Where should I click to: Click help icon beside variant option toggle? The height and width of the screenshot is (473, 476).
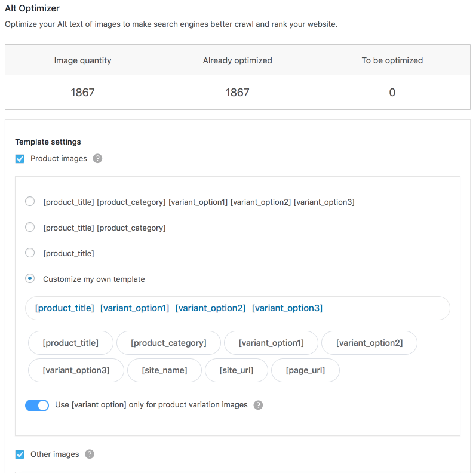coord(258,405)
